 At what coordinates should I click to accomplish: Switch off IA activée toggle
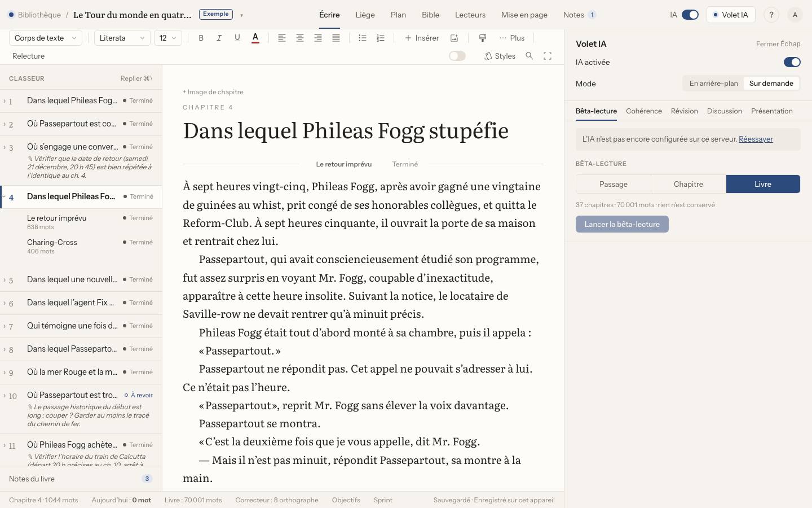[x=792, y=62]
